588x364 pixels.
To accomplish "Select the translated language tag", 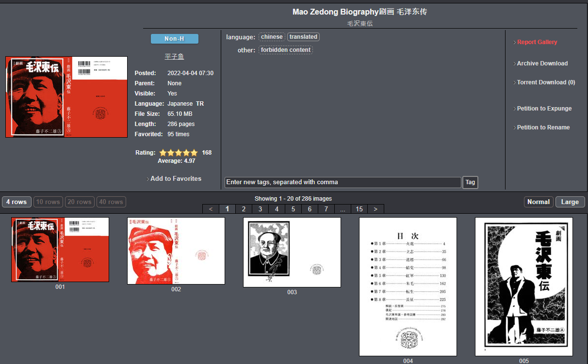I will 303,37.
